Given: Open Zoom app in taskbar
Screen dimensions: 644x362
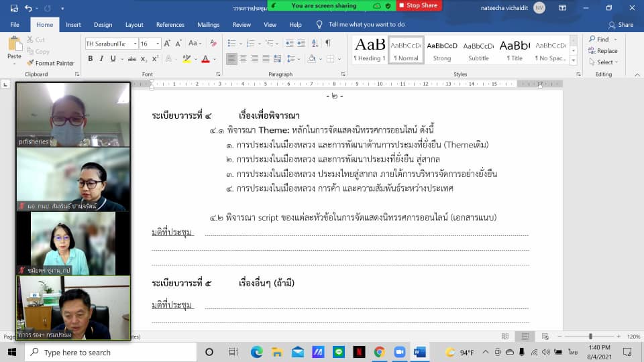Looking at the screenshot, I should click(399, 352).
